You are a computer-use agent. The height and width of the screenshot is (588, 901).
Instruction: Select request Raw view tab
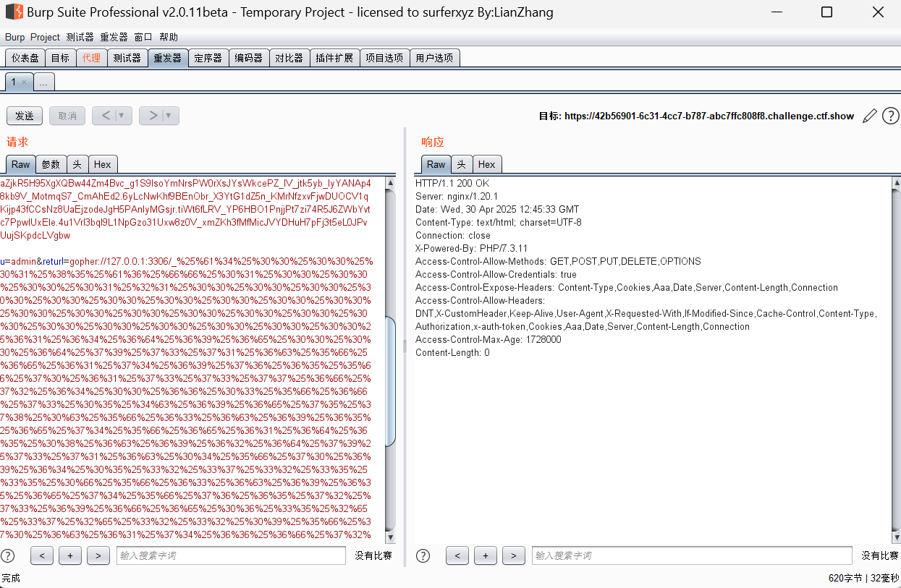pos(20,164)
